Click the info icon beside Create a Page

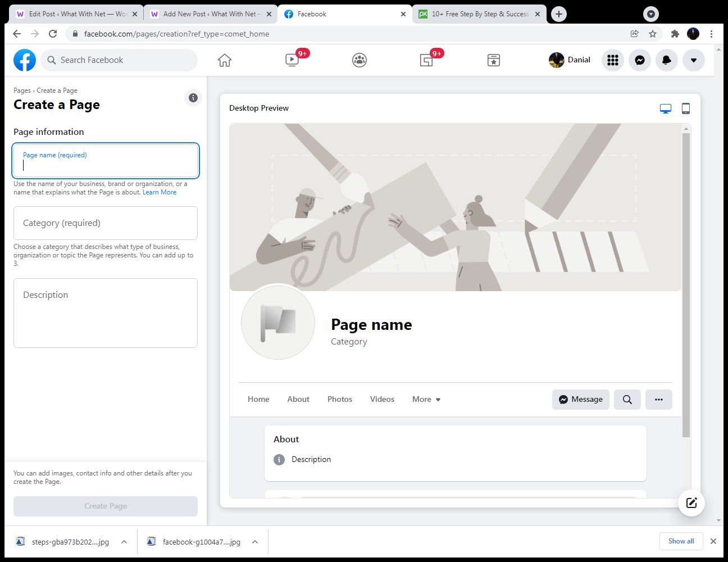click(193, 97)
